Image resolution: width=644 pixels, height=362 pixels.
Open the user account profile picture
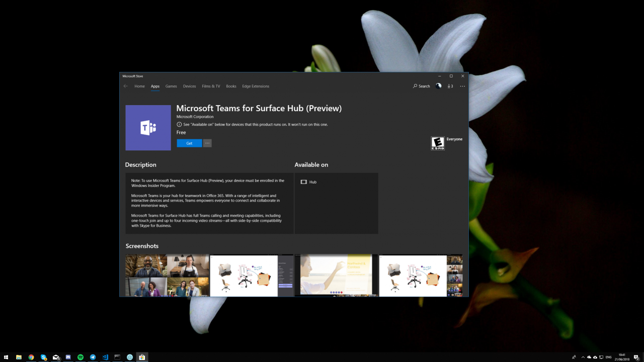(x=439, y=86)
